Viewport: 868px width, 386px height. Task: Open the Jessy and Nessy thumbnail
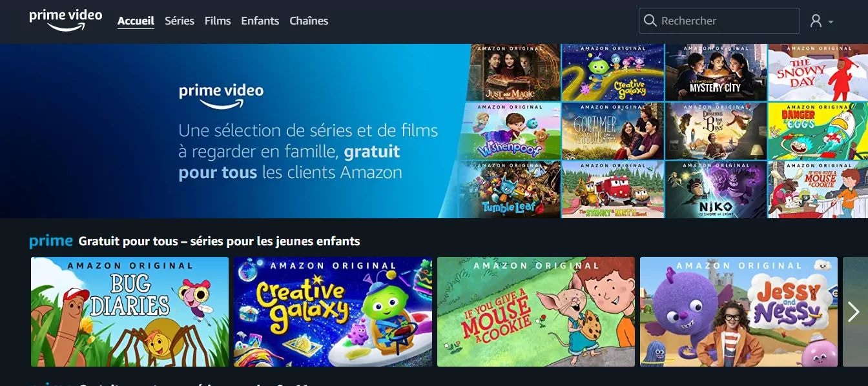pyautogui.click(x=739, y=312)
